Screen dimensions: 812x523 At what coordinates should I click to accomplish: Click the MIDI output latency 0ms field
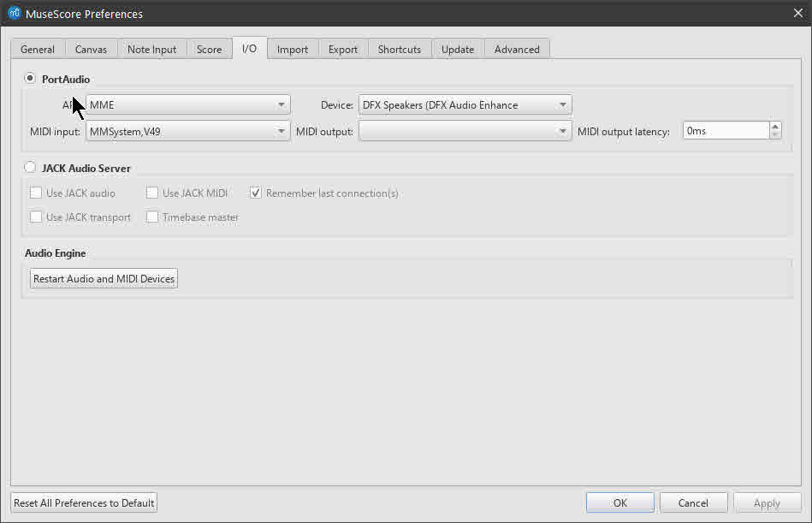tap(726, 130)
